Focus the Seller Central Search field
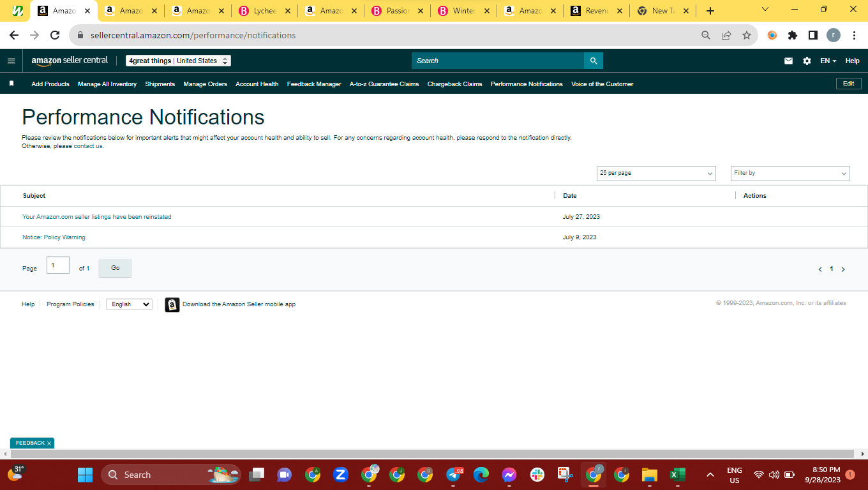This screenshot has width=868, height=490. coord(498,61)
